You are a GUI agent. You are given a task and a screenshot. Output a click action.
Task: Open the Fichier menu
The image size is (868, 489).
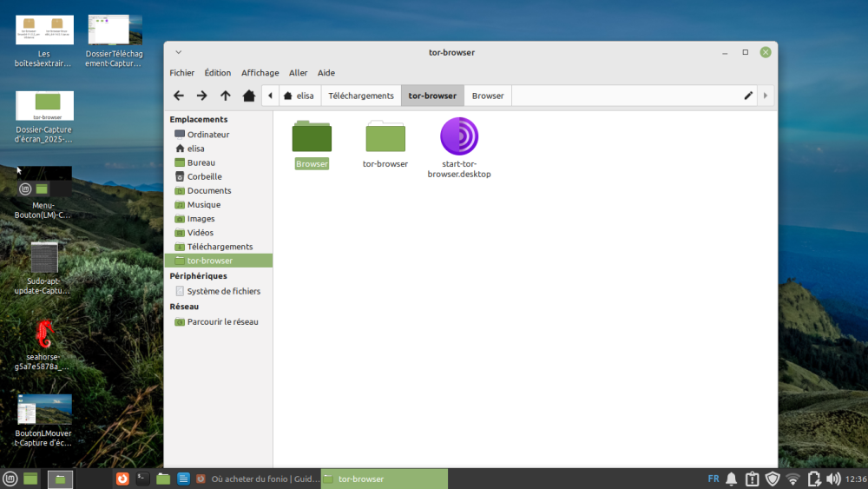[x=182, y=73]
